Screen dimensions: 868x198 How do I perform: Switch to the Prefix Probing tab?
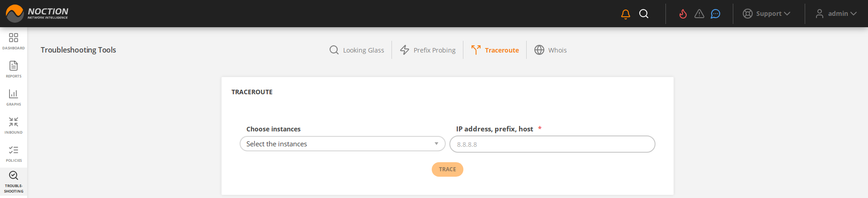pos(428,50)
